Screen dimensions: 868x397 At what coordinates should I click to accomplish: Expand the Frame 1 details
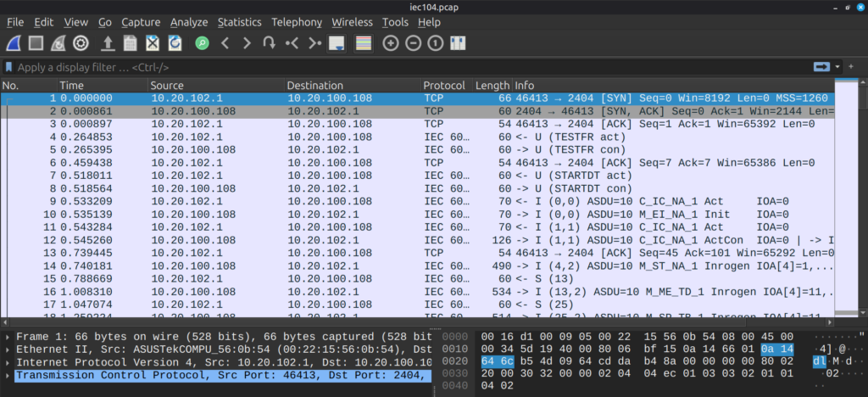point(7,337)
